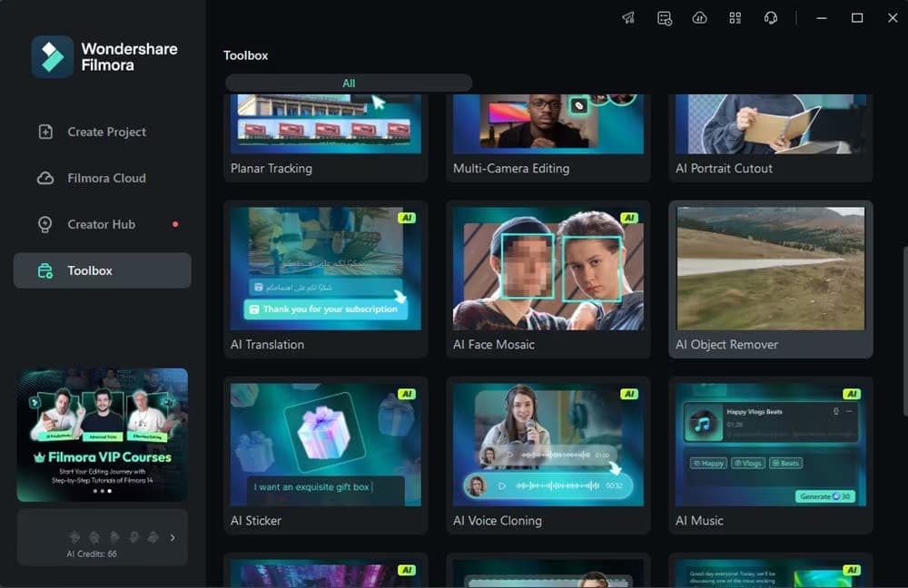Open the AI Object Remover thumbnail
Screen dimensions: 908x588
771,269
